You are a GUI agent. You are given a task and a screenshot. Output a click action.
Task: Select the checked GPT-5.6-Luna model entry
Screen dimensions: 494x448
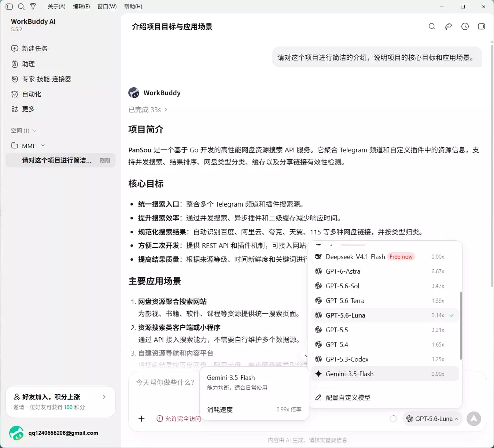point(385,315)
